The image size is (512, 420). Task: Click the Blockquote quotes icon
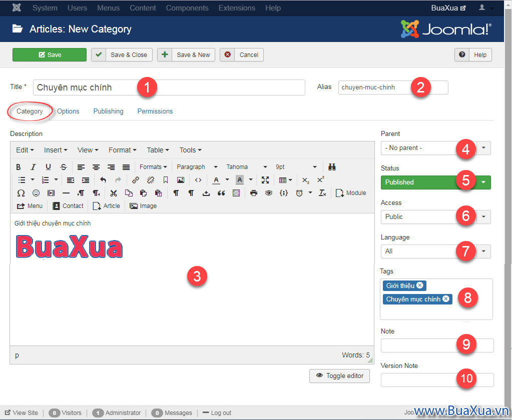point(221,193)
